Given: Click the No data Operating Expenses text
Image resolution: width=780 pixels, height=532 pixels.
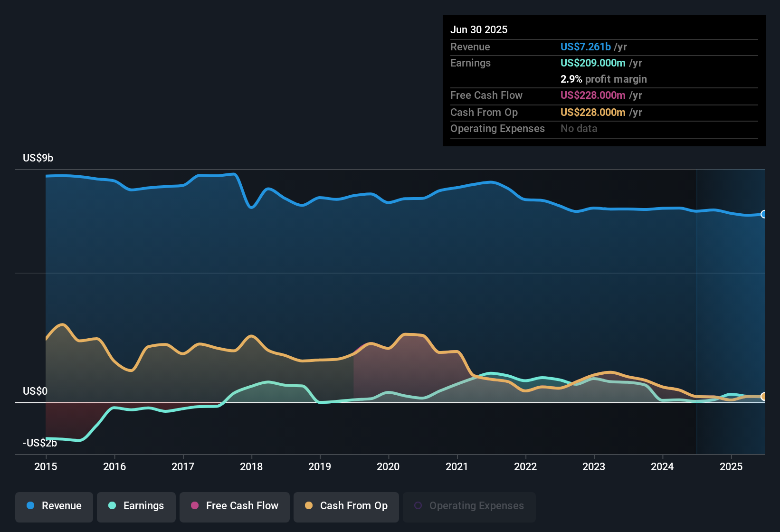Looking at the screenshot, I should (x=579, y=128).
